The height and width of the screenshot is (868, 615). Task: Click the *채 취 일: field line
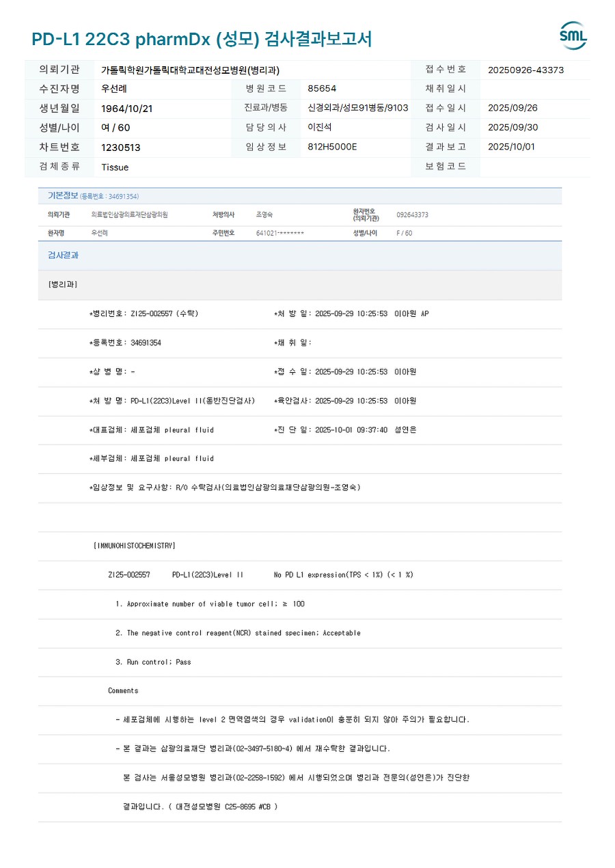pos(292,343)
